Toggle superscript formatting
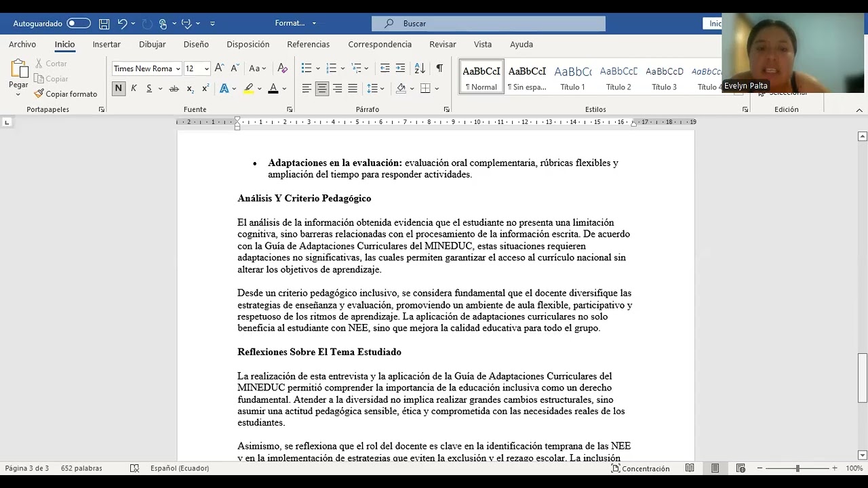This screenshot has width=868, height=488. 205,89
